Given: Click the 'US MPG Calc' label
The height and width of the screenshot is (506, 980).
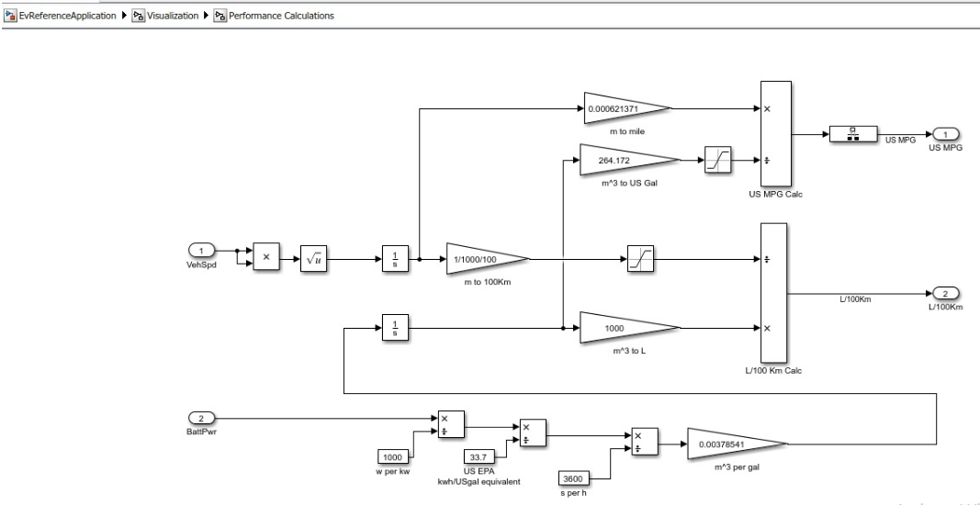Looking at the screenshot, I should [x=775, y=195].
